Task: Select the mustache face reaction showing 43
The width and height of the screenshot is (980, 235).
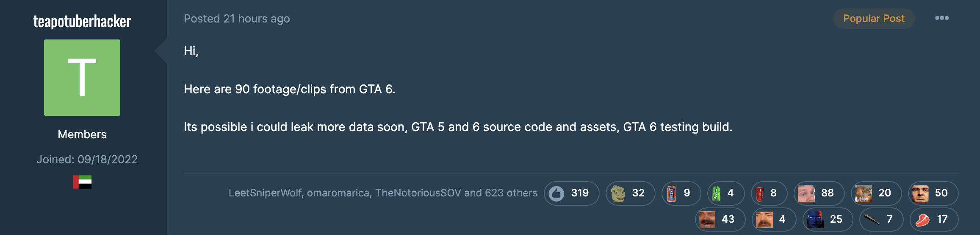Action: coord(720,220)
